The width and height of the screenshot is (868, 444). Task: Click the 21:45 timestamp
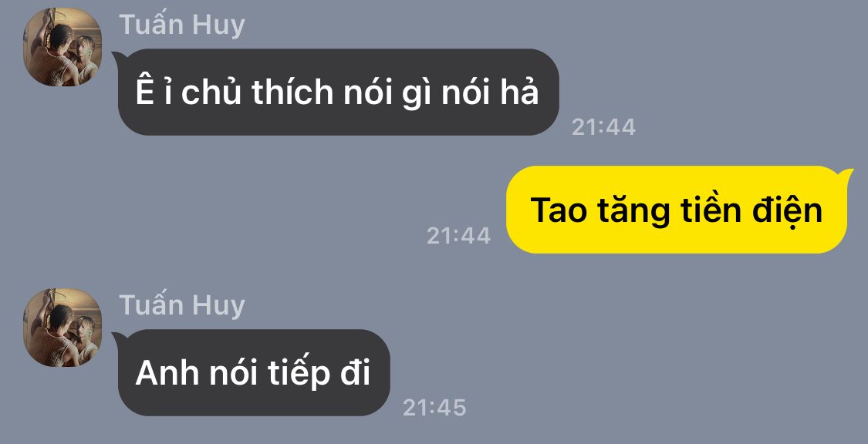434,408
